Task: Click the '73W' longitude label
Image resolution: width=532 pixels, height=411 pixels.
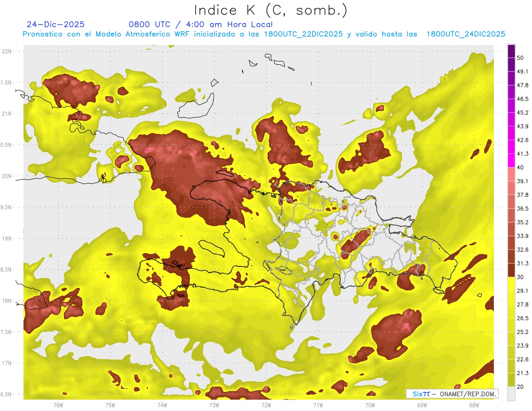Action: pyautogui.click(x=214, y=405)
